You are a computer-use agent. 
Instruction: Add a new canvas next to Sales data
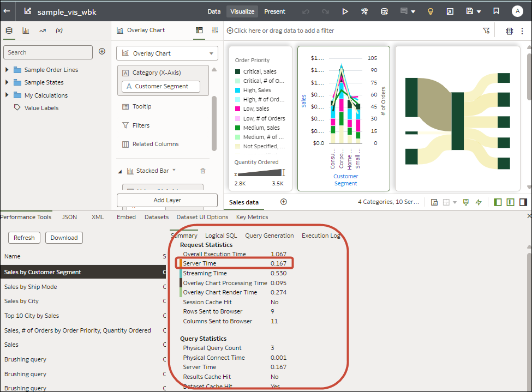coord(283,202)
